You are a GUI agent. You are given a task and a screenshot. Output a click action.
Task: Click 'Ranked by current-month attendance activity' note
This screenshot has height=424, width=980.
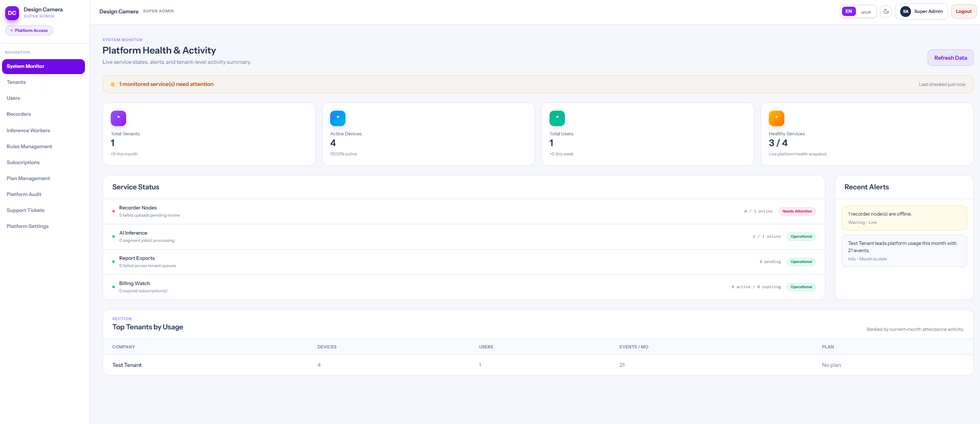pos(915,329)
